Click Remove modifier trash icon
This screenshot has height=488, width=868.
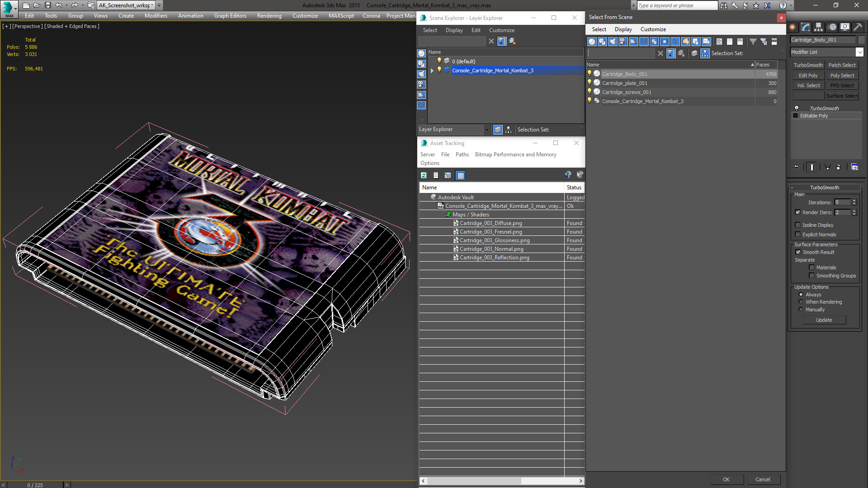point(839,167)
